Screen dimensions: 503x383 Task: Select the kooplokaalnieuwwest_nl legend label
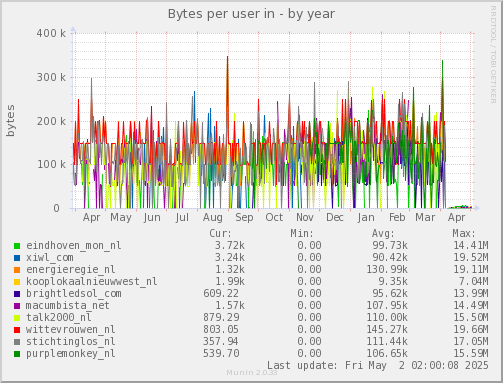tap(92, 282)
